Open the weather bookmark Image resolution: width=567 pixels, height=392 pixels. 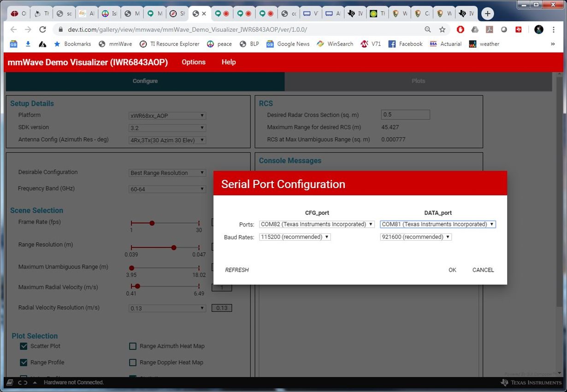pos(484,44)
